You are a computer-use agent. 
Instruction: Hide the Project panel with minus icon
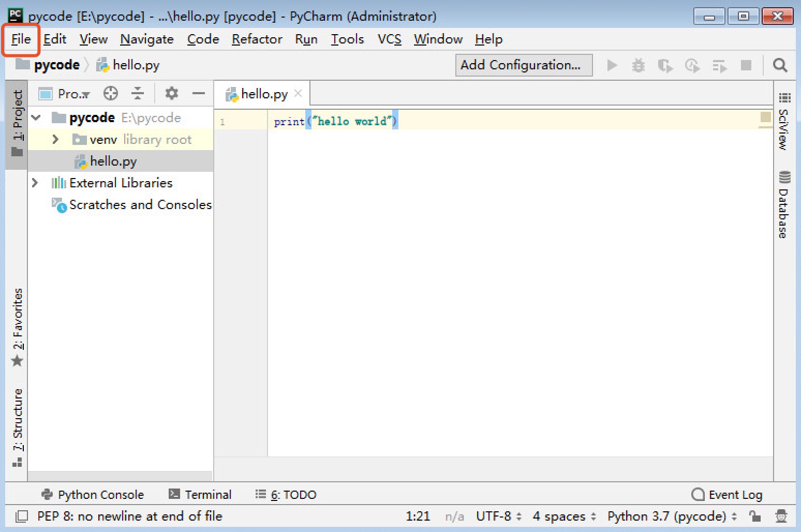coord(199,94)
